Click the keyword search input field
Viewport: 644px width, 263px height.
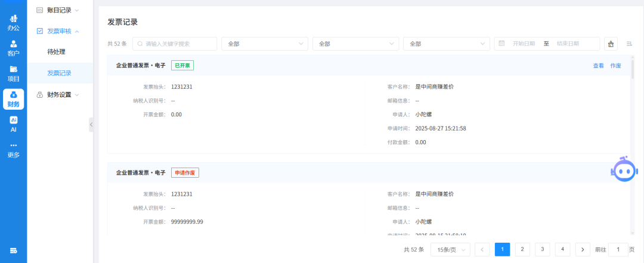175,44
